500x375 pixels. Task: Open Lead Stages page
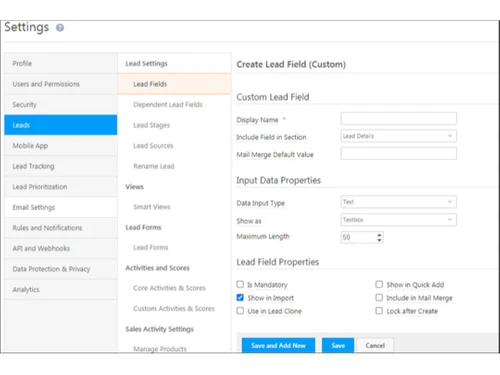(x=151, y=125)
